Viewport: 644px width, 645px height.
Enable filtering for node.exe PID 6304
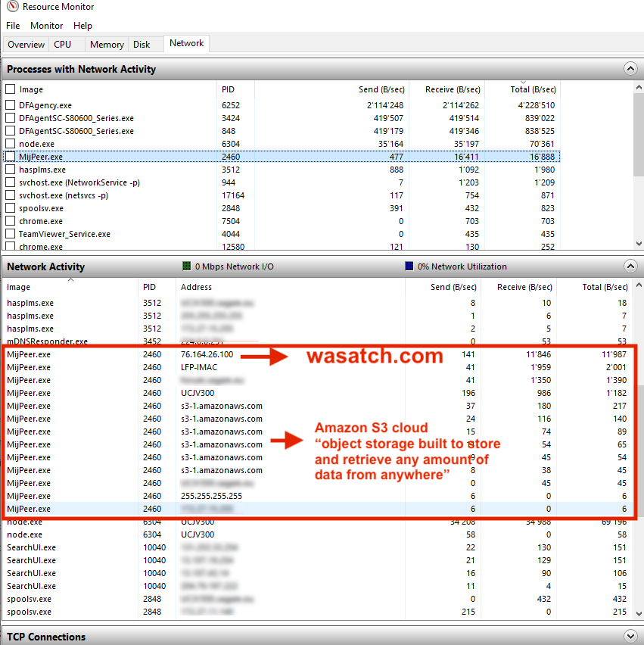(11, 144)
